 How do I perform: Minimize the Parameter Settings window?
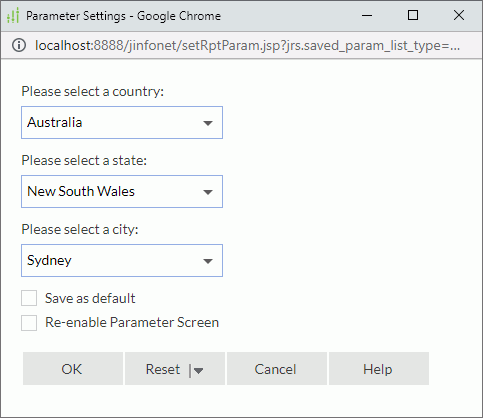tap(367, 15)
